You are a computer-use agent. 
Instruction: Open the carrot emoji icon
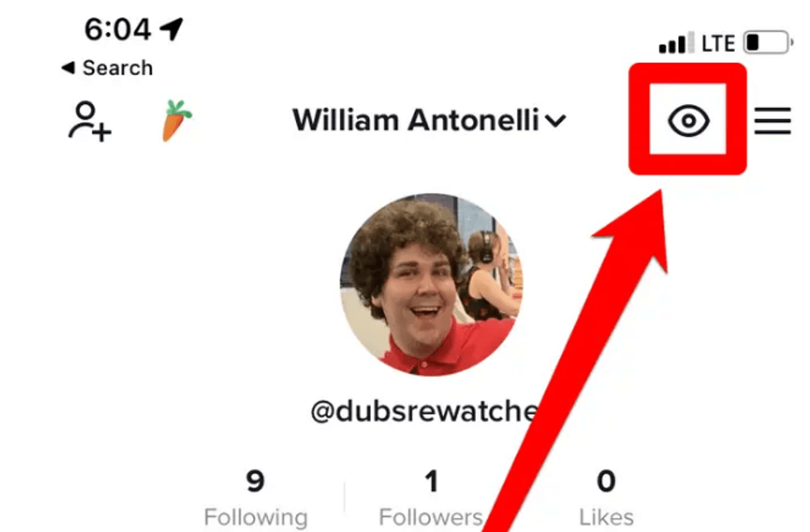tap(177, 121)
